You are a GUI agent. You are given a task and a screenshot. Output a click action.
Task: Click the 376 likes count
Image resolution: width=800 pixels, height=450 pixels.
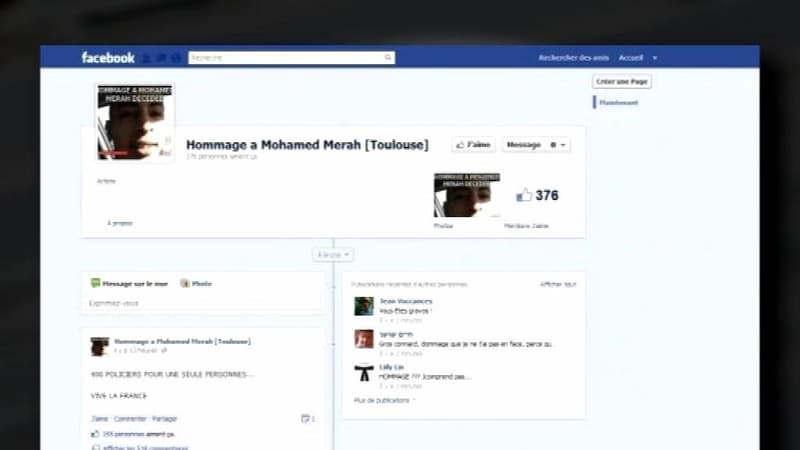(x=547, y=195)
